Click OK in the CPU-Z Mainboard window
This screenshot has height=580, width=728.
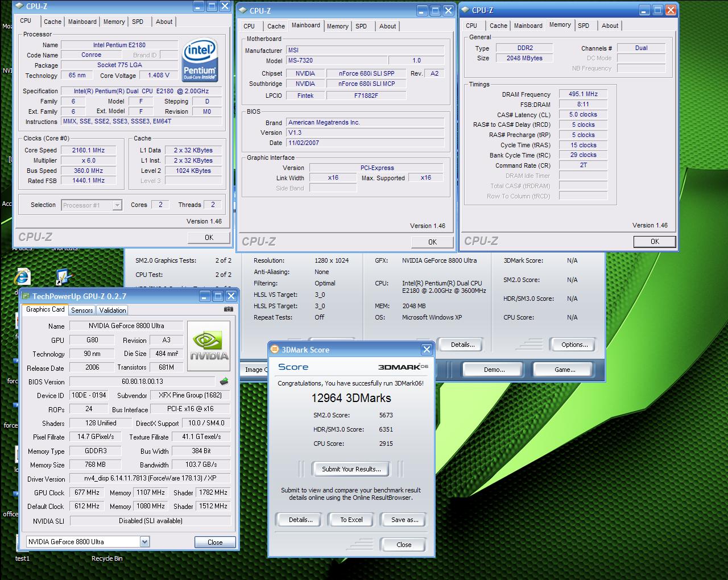(x=432, y=242)
